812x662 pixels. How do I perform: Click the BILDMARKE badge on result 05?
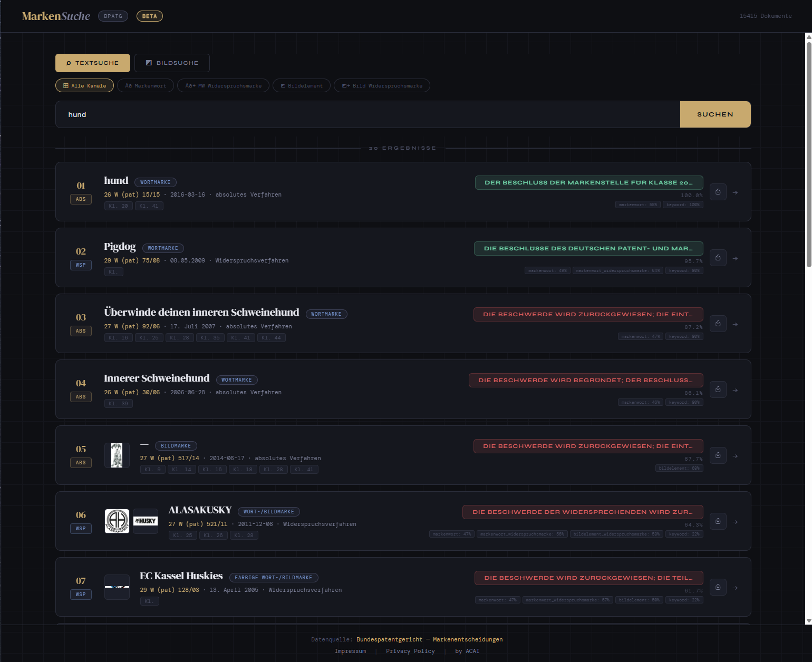(176, 446)
